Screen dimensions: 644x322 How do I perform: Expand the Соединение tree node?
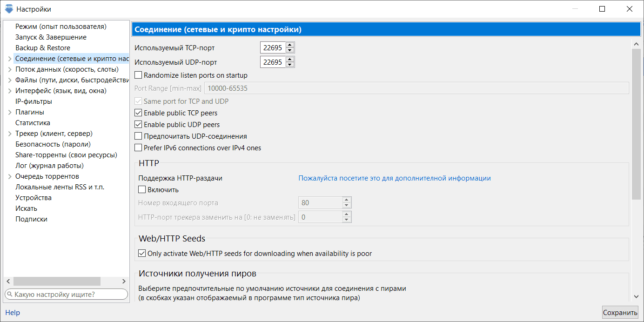(10, 59)
